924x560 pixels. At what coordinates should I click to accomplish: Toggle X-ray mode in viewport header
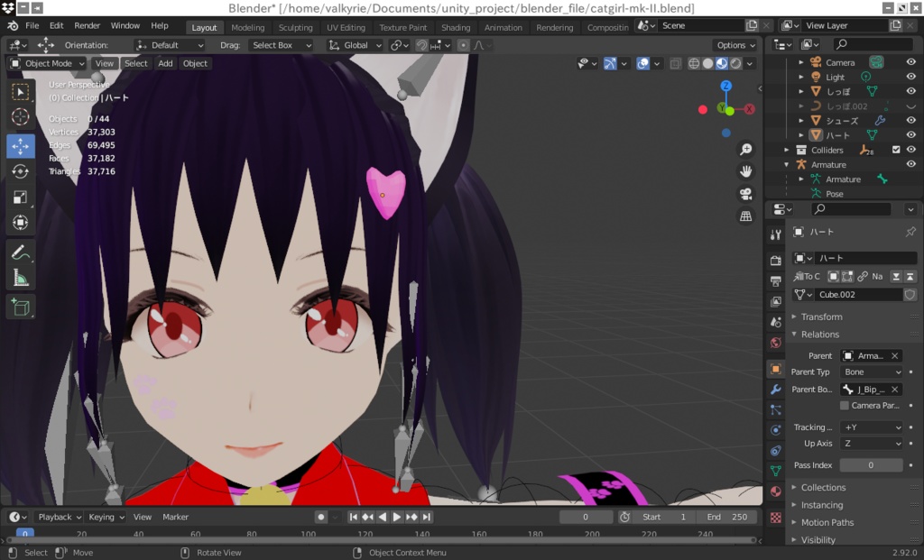[675, 64]
